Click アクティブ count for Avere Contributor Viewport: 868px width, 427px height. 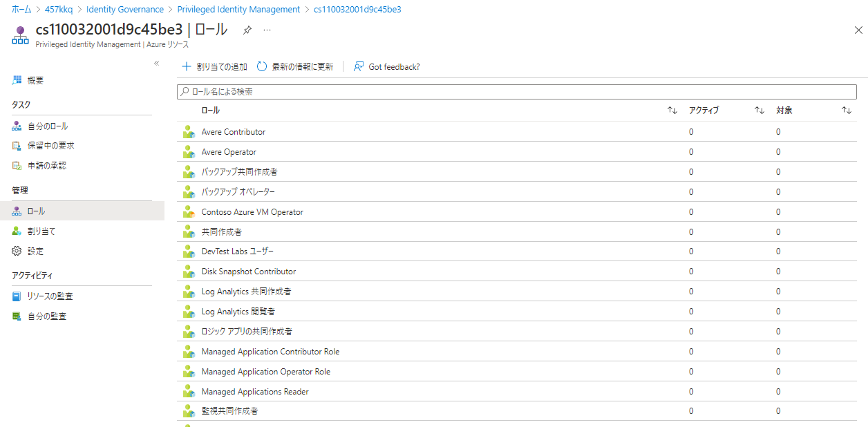pos(691,132)
